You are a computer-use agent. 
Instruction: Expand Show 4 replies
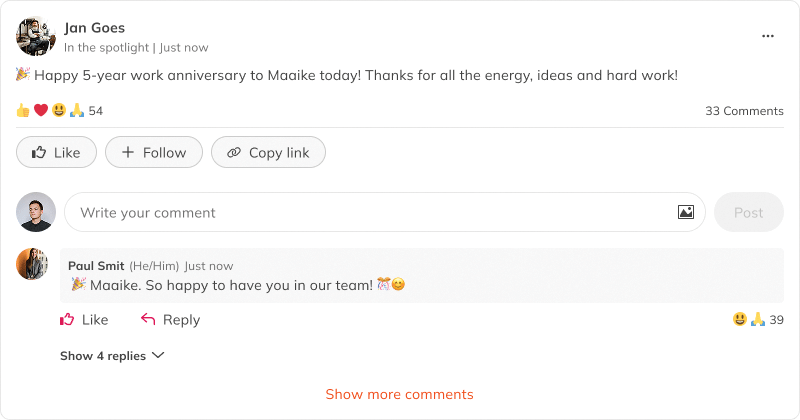coord(112,356)
